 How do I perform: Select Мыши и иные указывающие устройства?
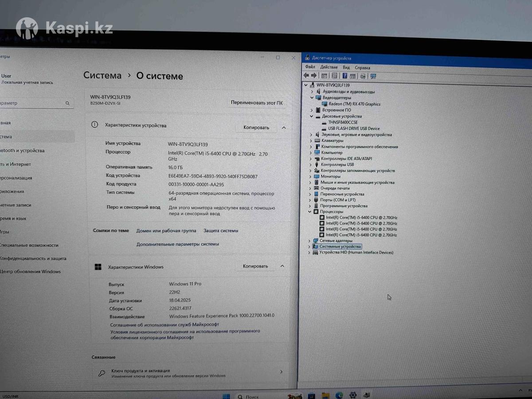(x=357, y=182)
